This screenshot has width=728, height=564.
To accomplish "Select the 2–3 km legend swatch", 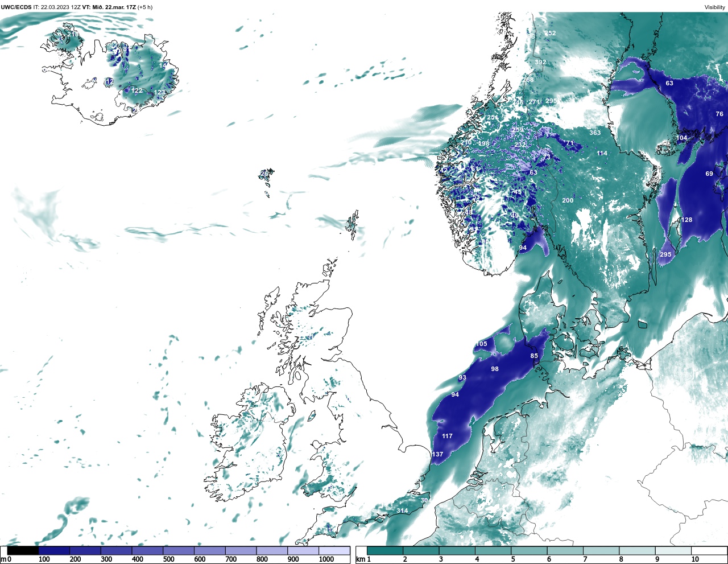I will point(421,550).
